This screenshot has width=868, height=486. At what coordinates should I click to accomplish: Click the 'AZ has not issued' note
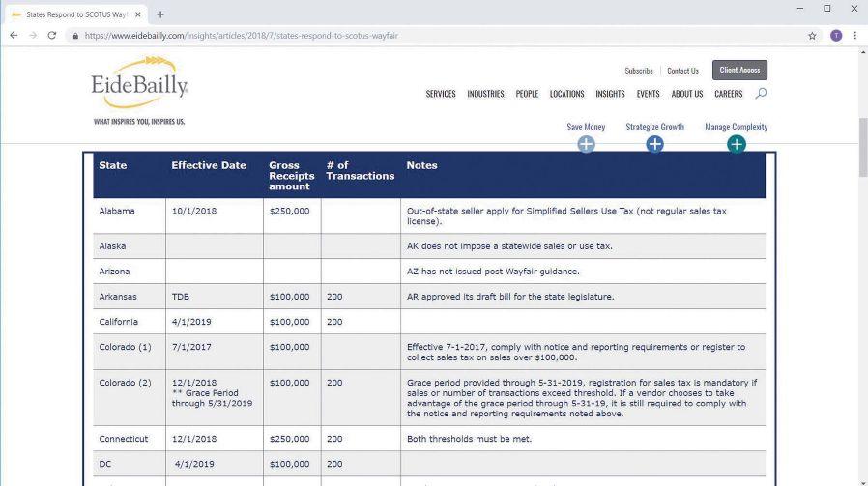(493, 272)
